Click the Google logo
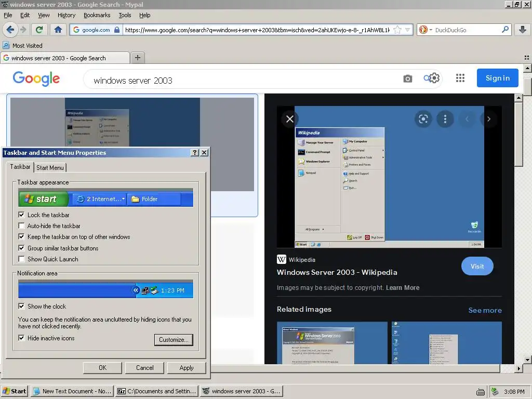 coord(36,78)
